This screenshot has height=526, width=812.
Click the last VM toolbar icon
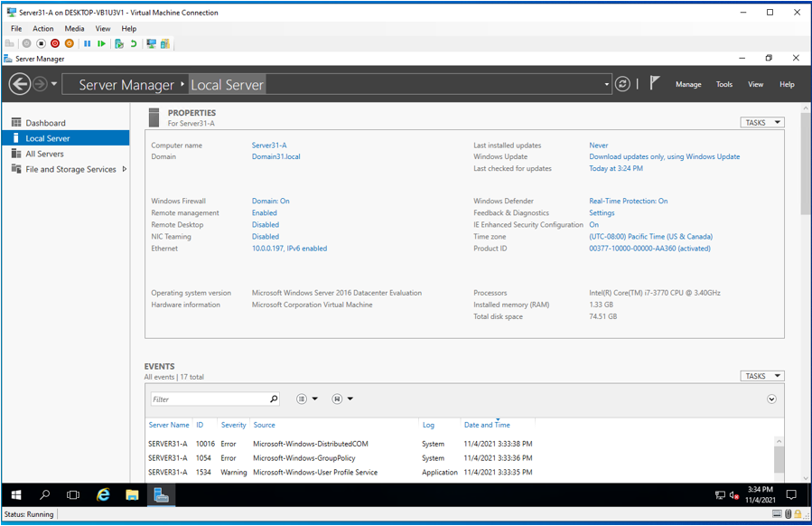coord(165,44)
